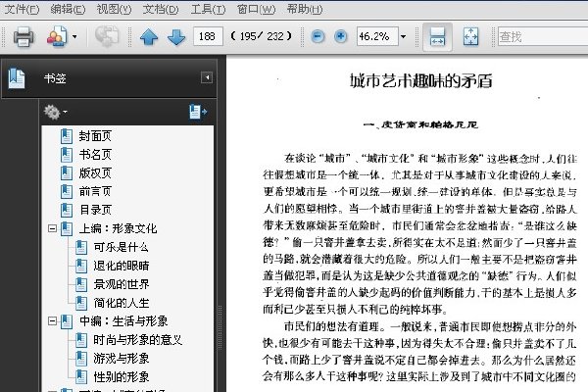
Task: Toggle fit-width scrolling mode button
Action: (x=437, y=37)
